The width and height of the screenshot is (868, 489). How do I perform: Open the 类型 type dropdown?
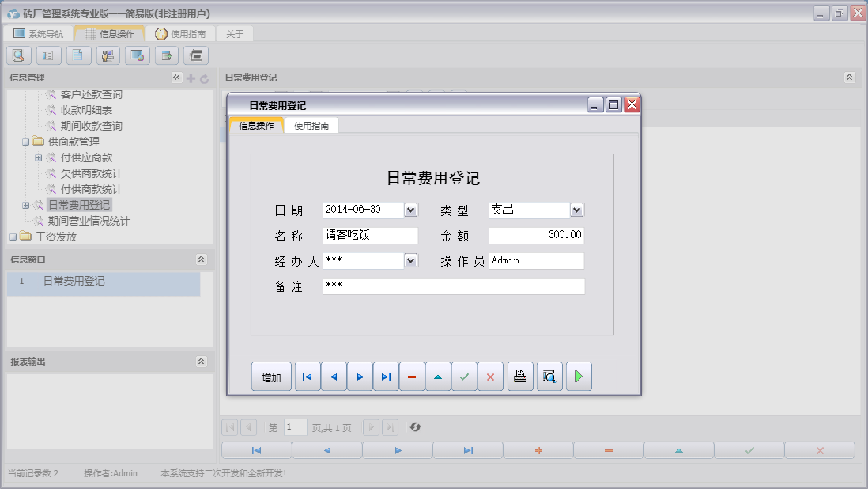[x=576, y=210]
